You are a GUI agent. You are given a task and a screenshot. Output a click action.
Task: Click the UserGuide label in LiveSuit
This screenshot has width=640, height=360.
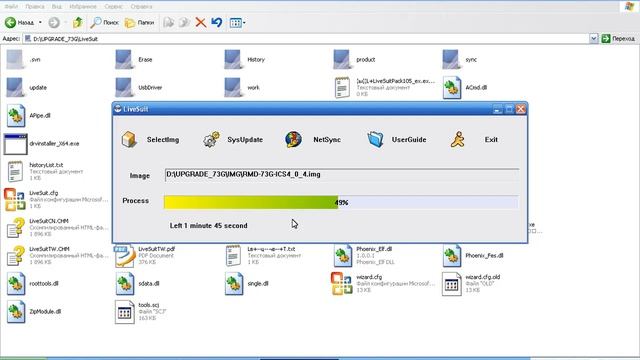[409, 140]
